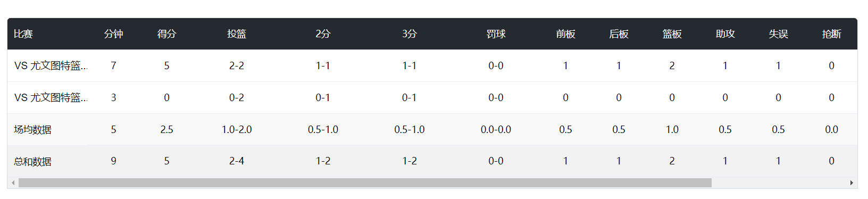Click the 3分 column header
The height and width of the screenshot is (199, 868).
[410, 34]
